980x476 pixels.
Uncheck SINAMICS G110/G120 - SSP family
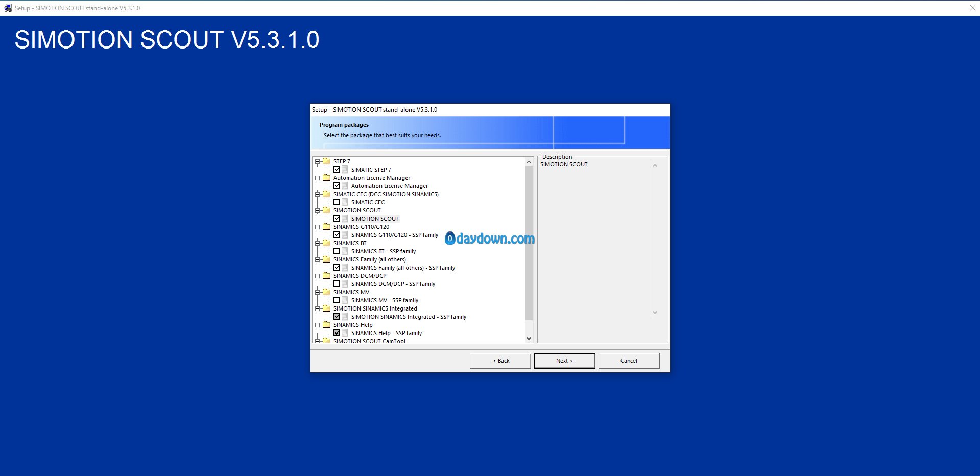click(x=337, y=235)
